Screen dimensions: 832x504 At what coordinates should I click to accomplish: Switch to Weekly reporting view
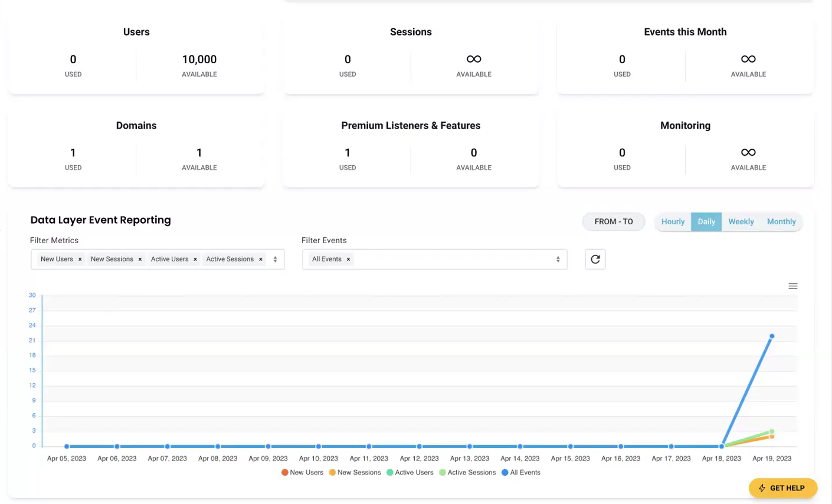pyautogui.click(x=741, y=222)
